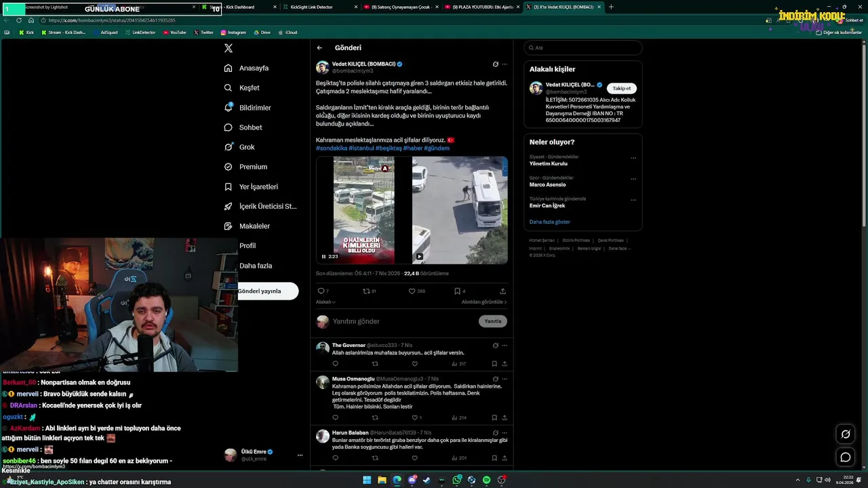Open Yer İşaretleri bookmarks
Screen dimensions: 868x488
pyautogui.click(x=251, y=186)
